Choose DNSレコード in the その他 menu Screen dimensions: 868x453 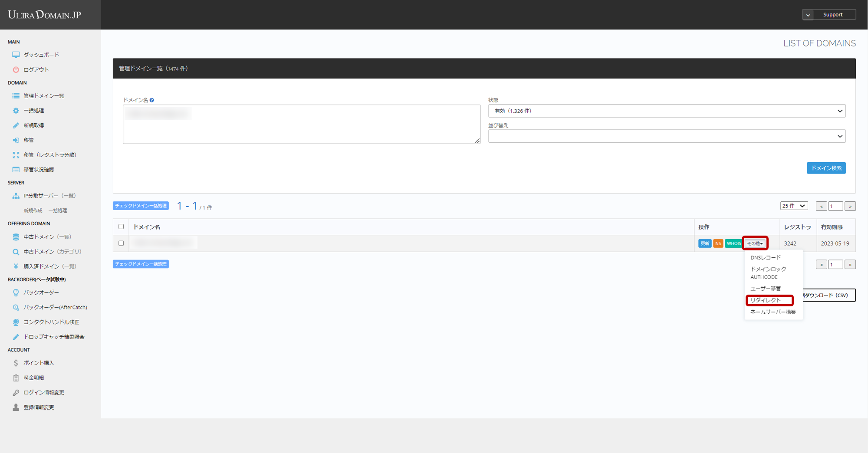(x=766, y=258)
